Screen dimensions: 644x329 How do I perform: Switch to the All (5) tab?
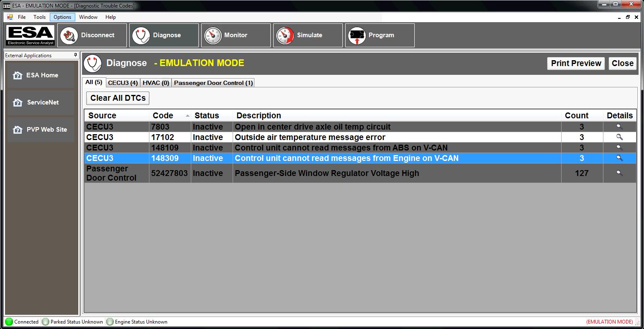(x=94, y=82)
